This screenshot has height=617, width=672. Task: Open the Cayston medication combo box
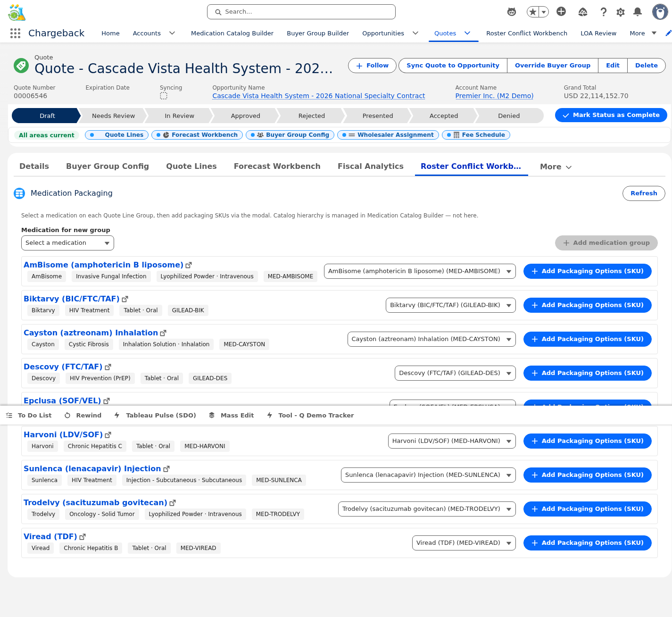(431, 339)
